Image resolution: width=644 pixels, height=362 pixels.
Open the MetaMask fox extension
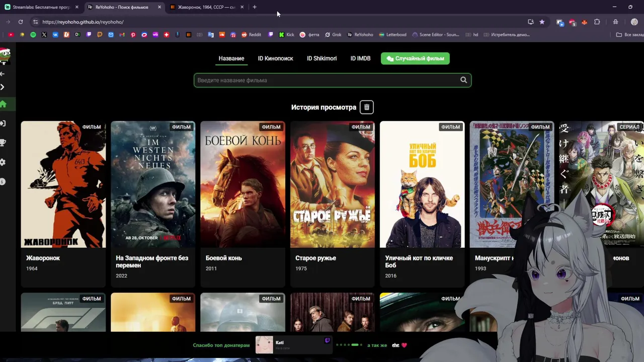click(x=584, y=22)
